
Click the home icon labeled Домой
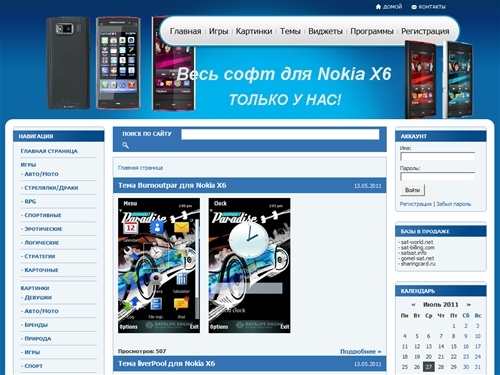click(378, 7)
